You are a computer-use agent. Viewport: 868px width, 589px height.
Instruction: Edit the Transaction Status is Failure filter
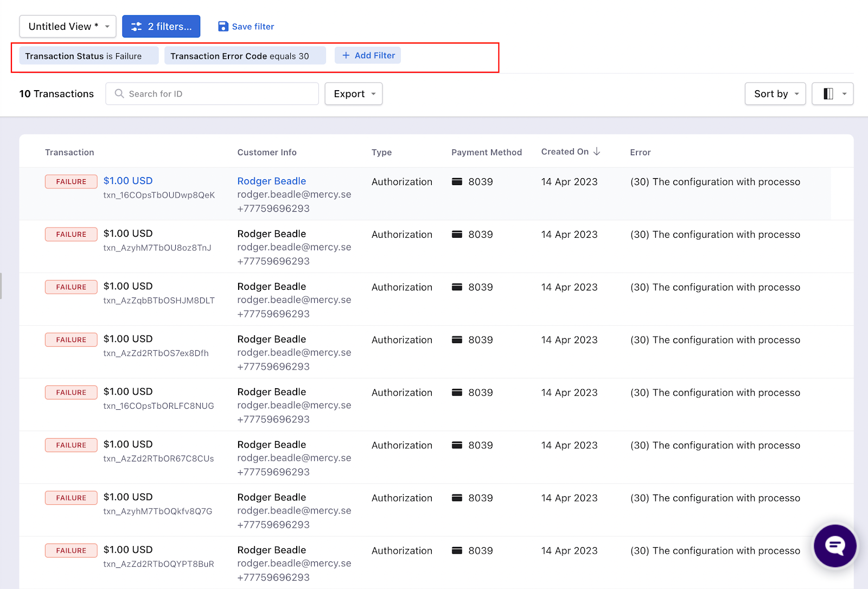point(88,56)
